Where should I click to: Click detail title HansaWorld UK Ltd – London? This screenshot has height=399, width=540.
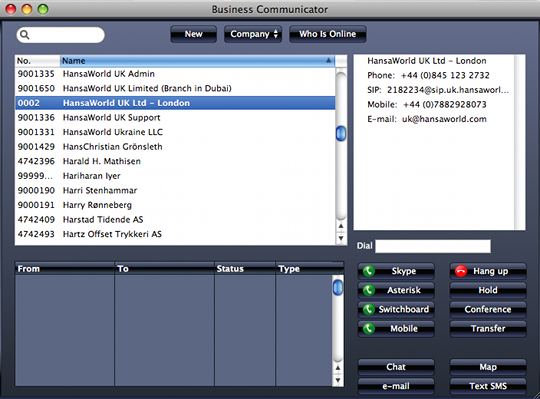pos(427,61)
